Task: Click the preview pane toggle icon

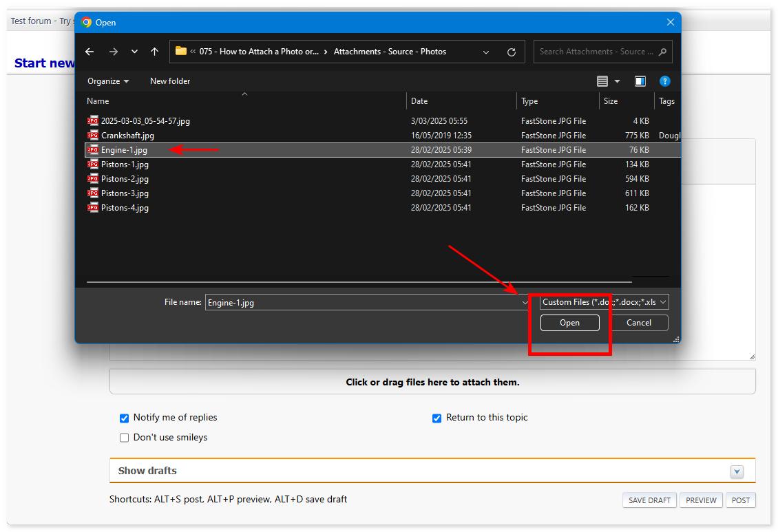Action: (x=640, y=81)
